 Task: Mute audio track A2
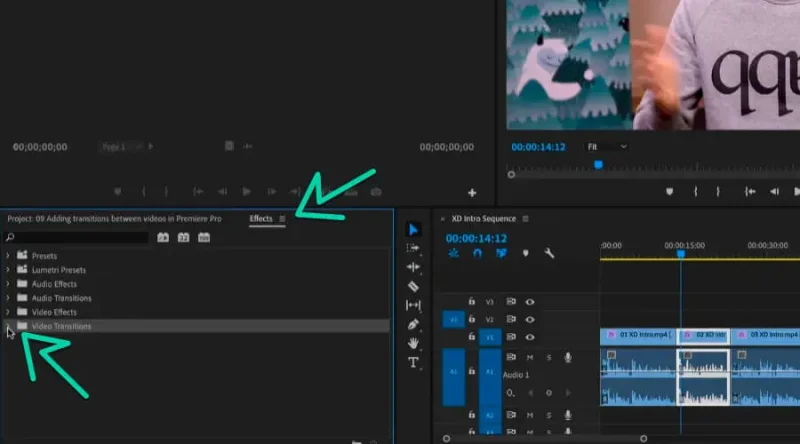(x=530, y=415)
